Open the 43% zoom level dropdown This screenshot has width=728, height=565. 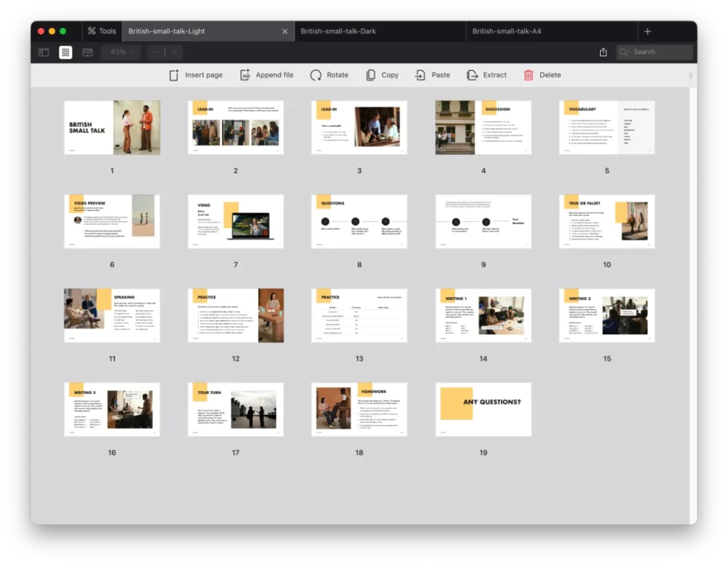[x=121, y=52]
